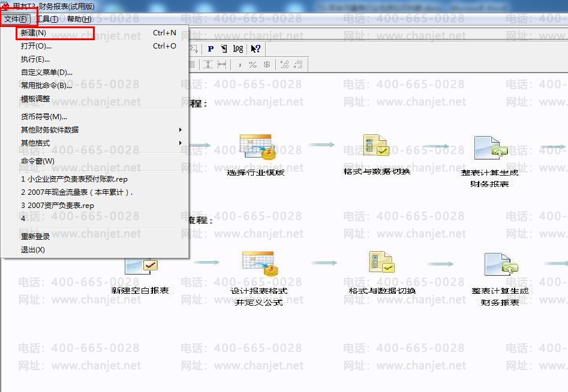Expand the 其他格式 submenu arrow
The width and height of the screenshot is (568, 392).
pyautogui.click(x=180, y=143)
